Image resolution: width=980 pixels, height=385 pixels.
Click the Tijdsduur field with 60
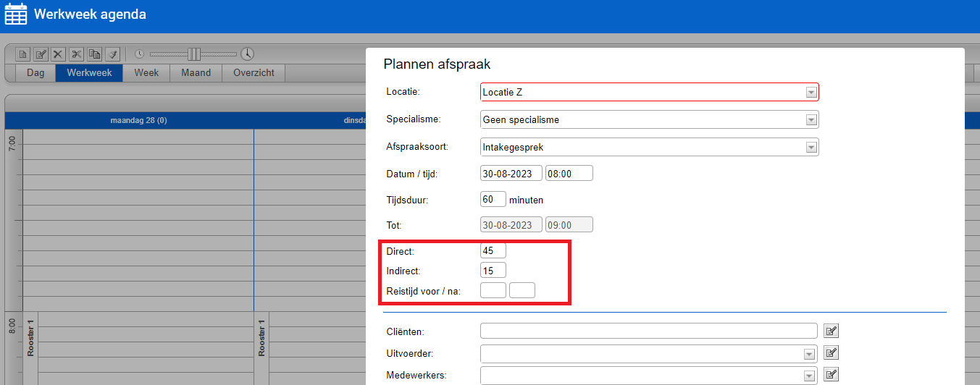(493, 199)
